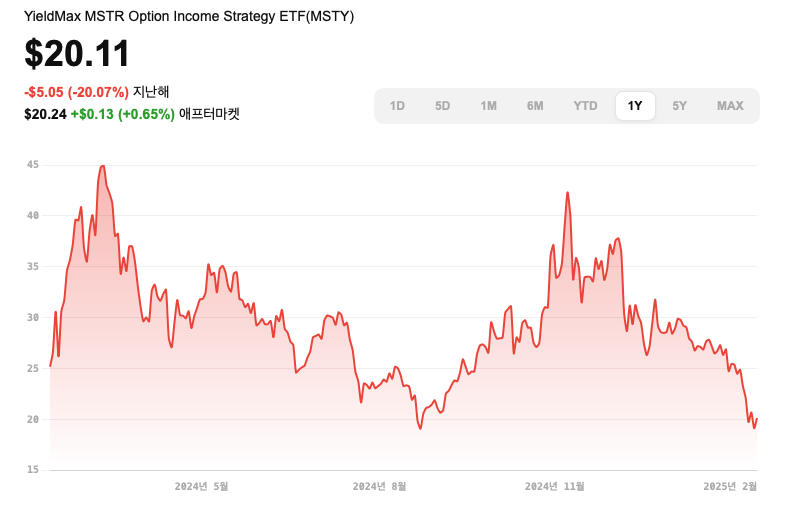Click the YieldMax MSTR Option Income Strategy ETF title

click(x=189, y=16)
